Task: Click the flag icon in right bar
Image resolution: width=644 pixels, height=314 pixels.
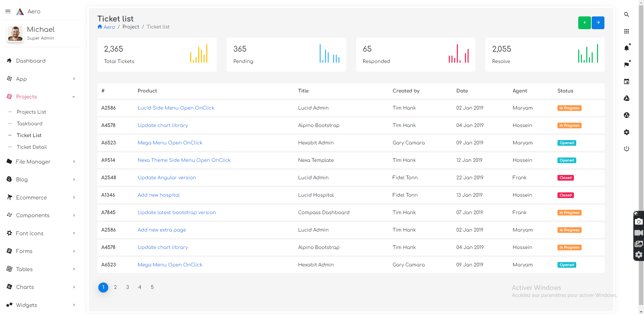Action: point(626,65)
